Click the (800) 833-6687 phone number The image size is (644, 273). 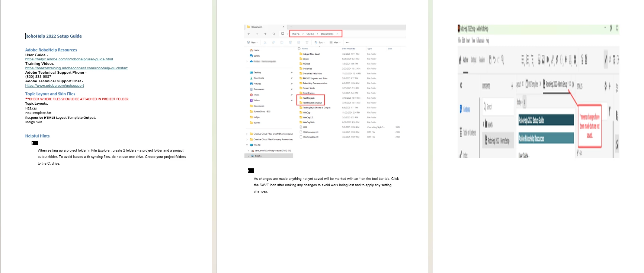[38, 77]
